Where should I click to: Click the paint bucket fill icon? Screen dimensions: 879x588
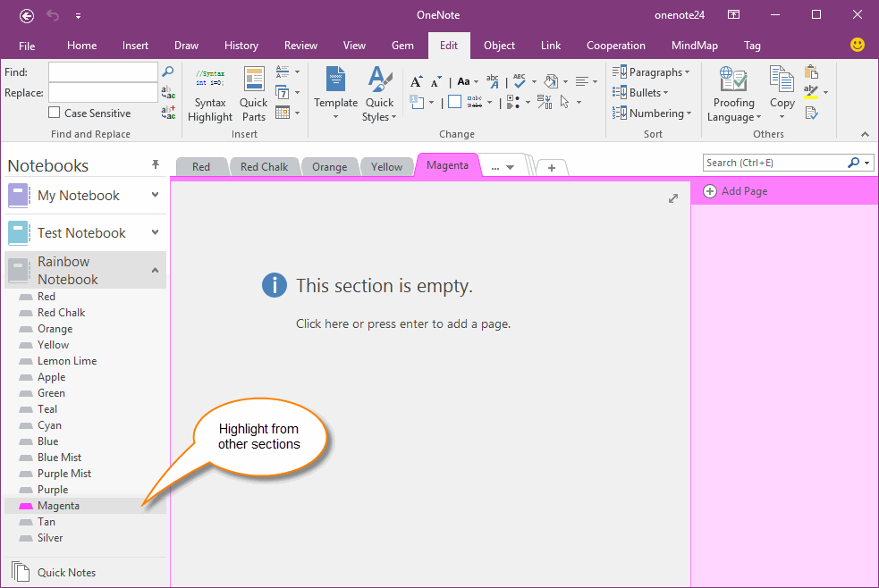tap(551, 81)
